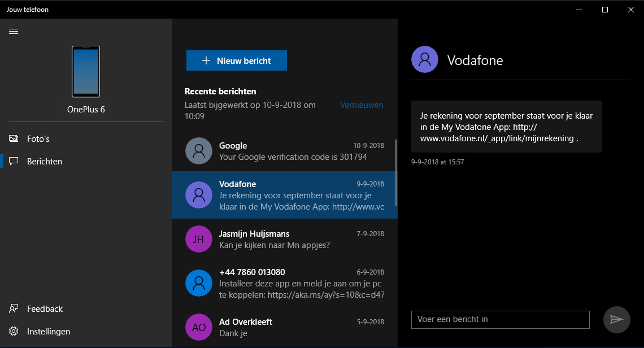Open the Google verification code conversation
This screenshot has width=644, height=348.
pos(284,151)
